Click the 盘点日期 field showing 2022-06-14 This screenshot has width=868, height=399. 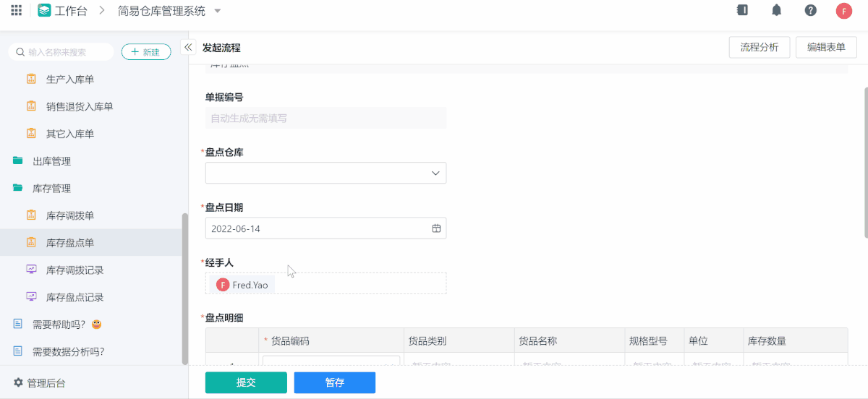[x=325, y=228]
